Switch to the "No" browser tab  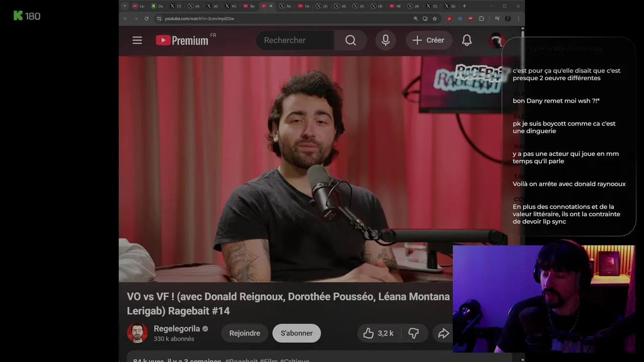[x=285, y=6]
